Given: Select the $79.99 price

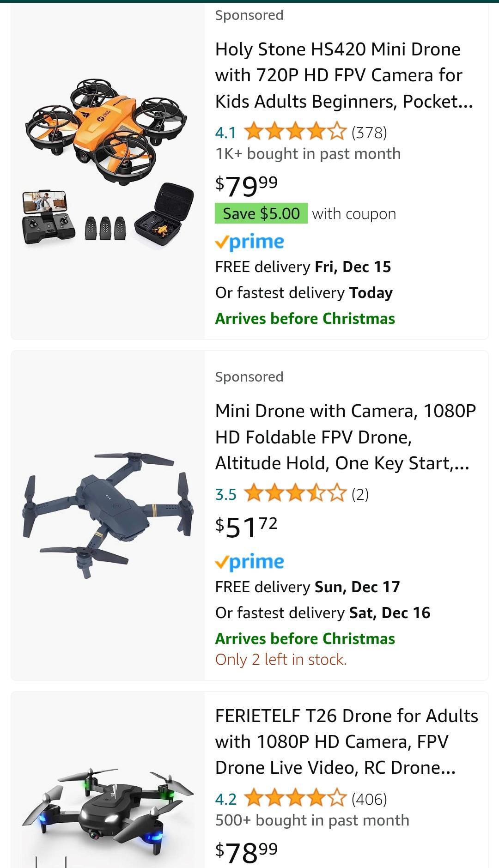Looking at the screenshot, I should 246,185.
